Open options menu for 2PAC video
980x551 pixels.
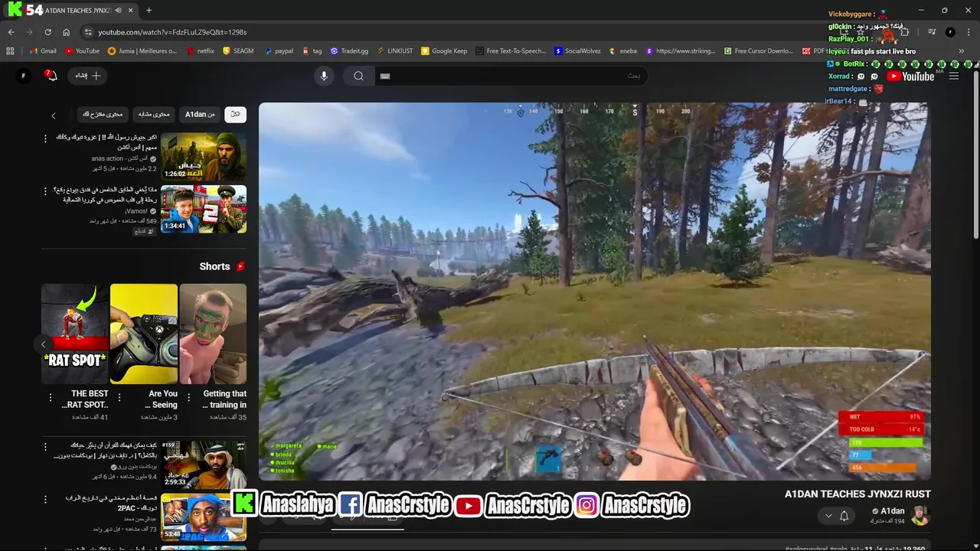tap(45, 498)
